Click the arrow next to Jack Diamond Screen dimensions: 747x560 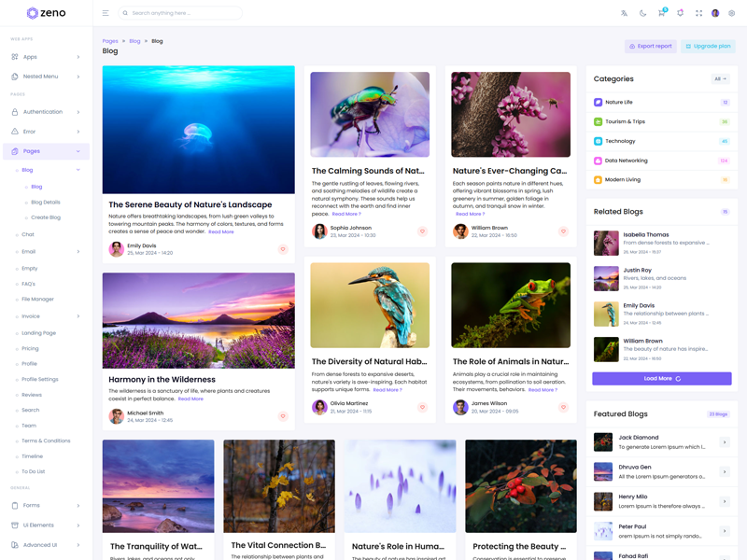(725, 442)
